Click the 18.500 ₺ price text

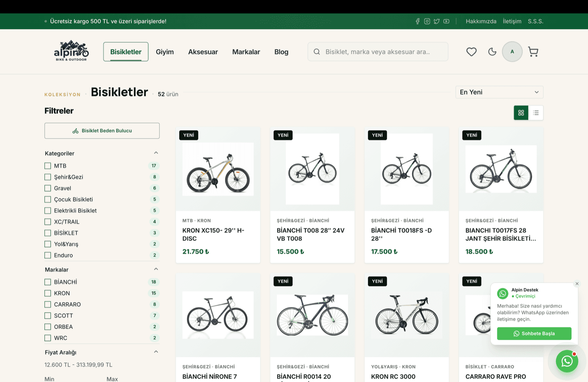[479, 251]
